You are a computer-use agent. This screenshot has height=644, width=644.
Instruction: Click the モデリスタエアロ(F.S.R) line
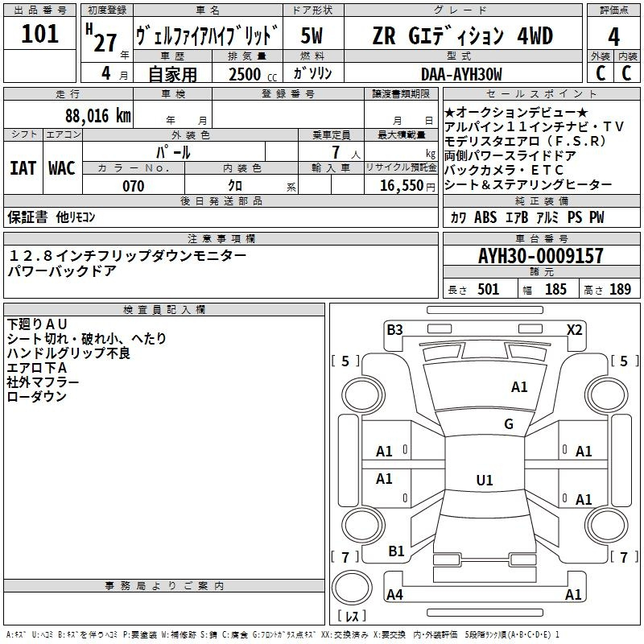(526, 142)
